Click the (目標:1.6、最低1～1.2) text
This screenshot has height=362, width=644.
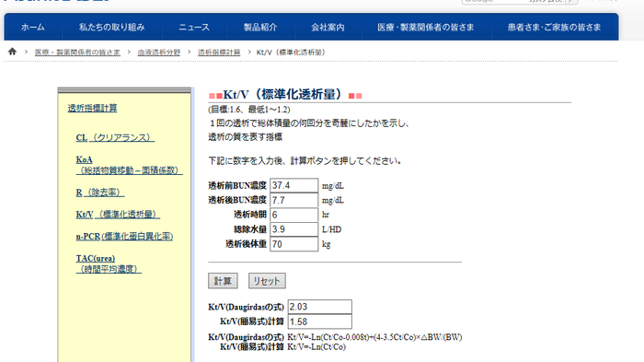(x=249, y=110)
